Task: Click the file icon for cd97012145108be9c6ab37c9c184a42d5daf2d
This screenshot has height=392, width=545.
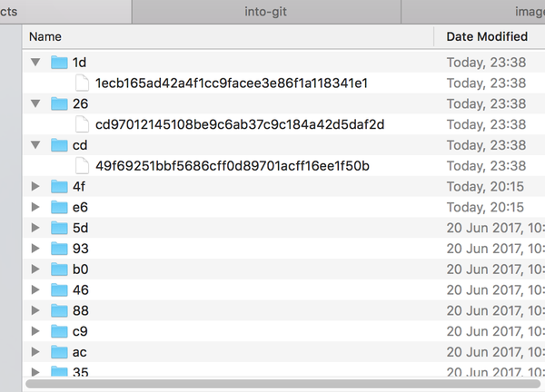Action: 83,124
